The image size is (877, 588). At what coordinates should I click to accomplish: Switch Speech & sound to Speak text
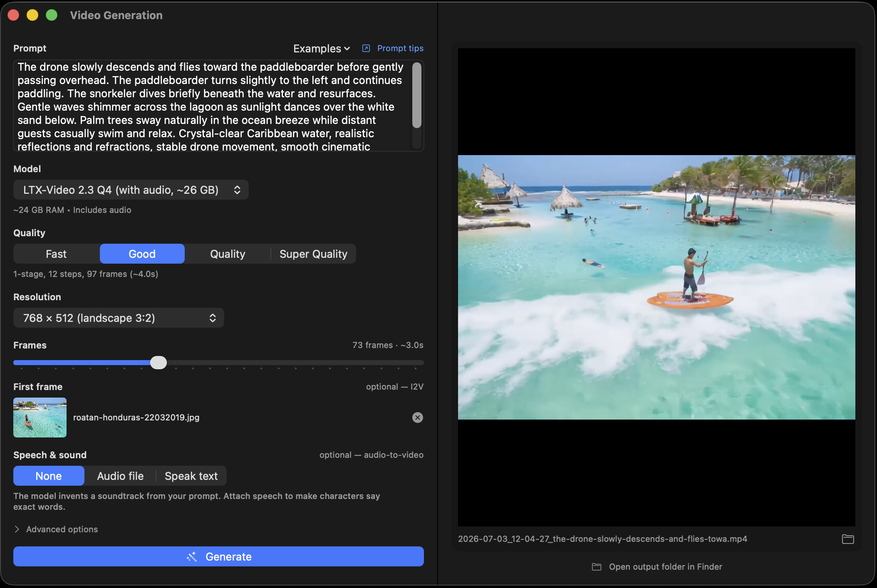191,476
